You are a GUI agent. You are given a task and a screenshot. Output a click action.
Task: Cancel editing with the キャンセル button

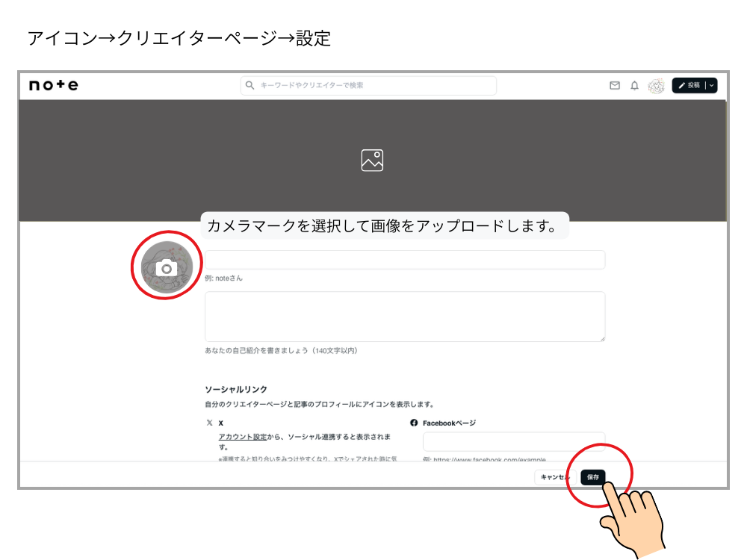[554, 476]
